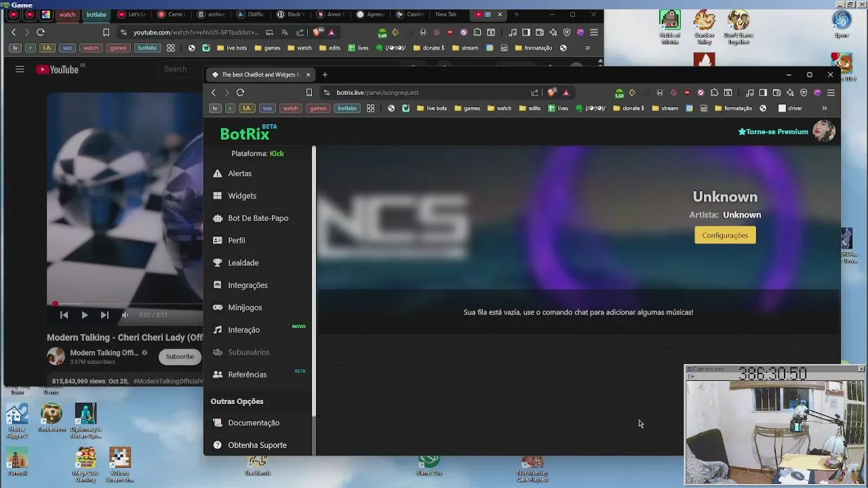The width and height of the screenshot is (868, 488).
Task: Skip to next video in YouTube player
Action: 104,315
